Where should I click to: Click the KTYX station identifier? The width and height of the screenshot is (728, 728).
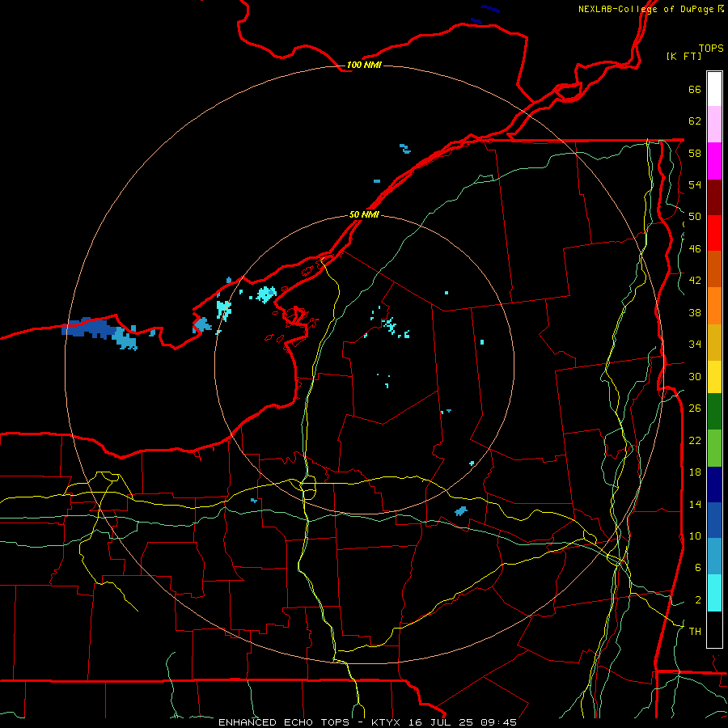point(387,722)
